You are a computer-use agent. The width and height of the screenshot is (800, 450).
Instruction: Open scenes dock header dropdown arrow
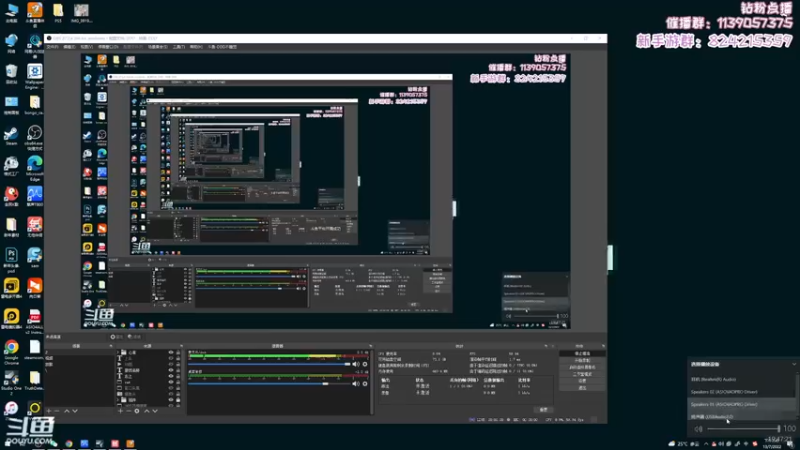[111, 346]
